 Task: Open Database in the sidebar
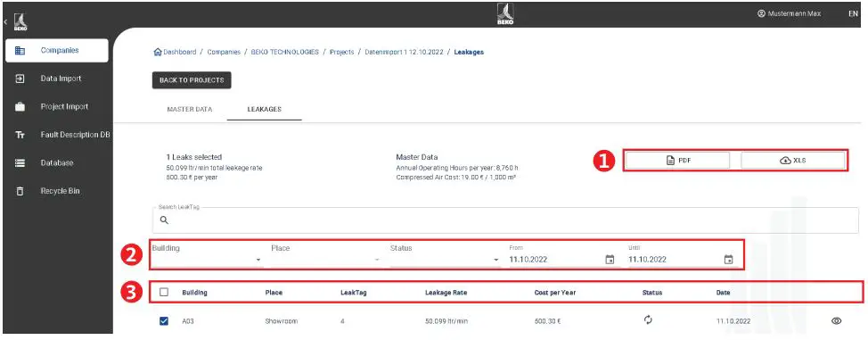pyautogui.click(x=56, y=163)
